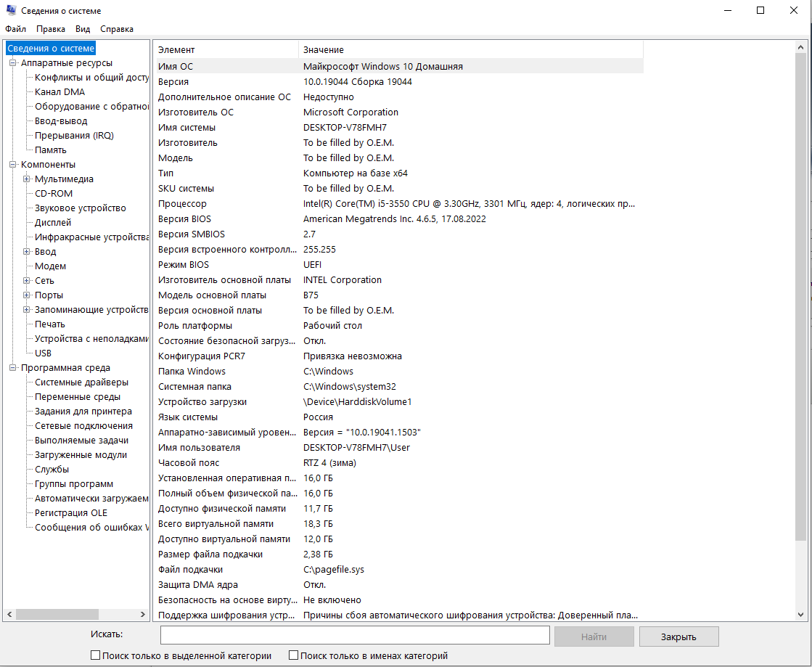812x667 pixels.
Task: Open the Справка menu
Action: (x=117, y=29)
